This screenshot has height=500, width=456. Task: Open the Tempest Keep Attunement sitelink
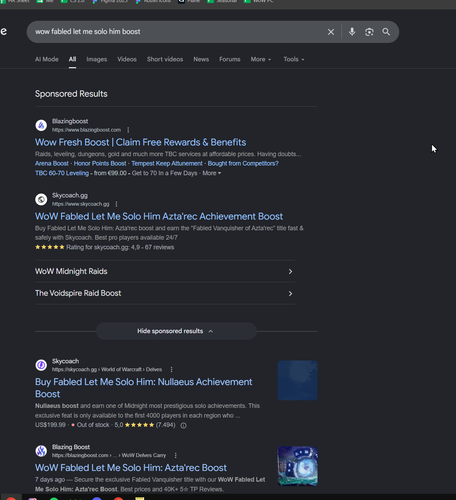click(x=167, y=164)
